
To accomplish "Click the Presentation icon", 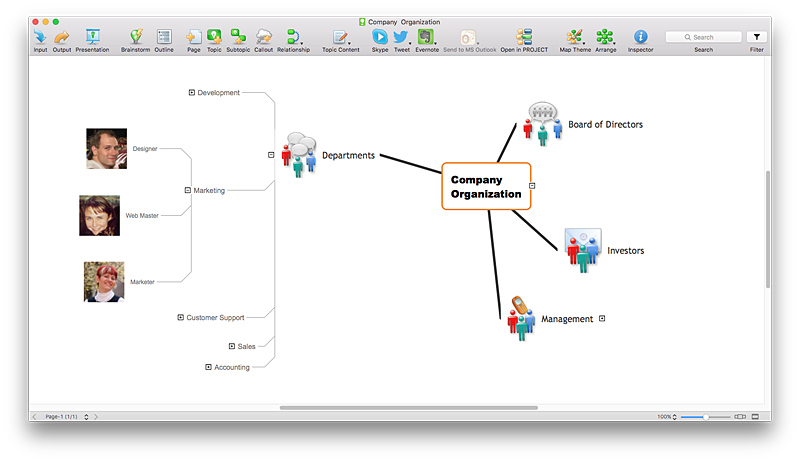I will 92,37.
